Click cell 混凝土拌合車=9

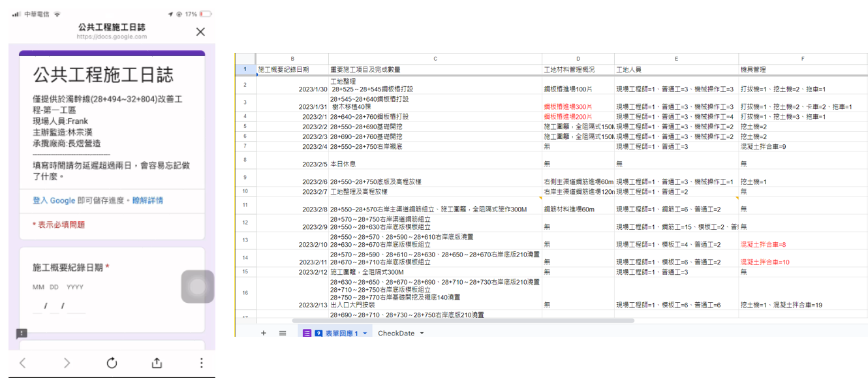(x=803, y=146)
